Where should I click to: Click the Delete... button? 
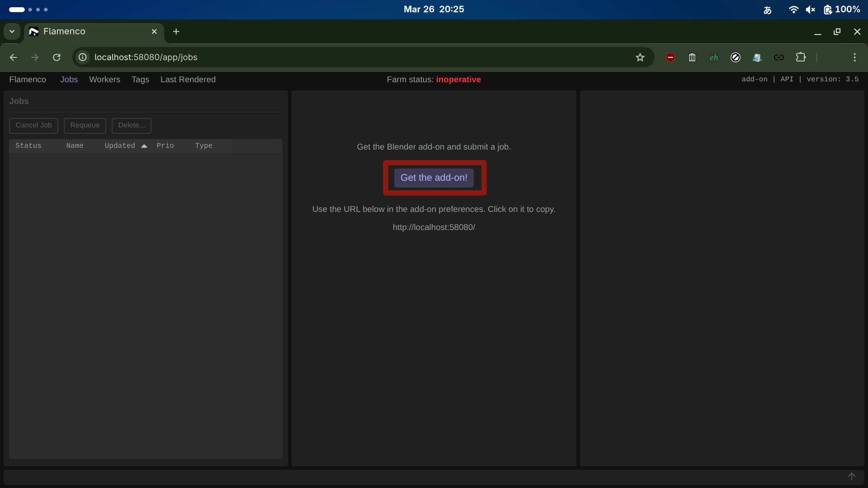point(132,126)
